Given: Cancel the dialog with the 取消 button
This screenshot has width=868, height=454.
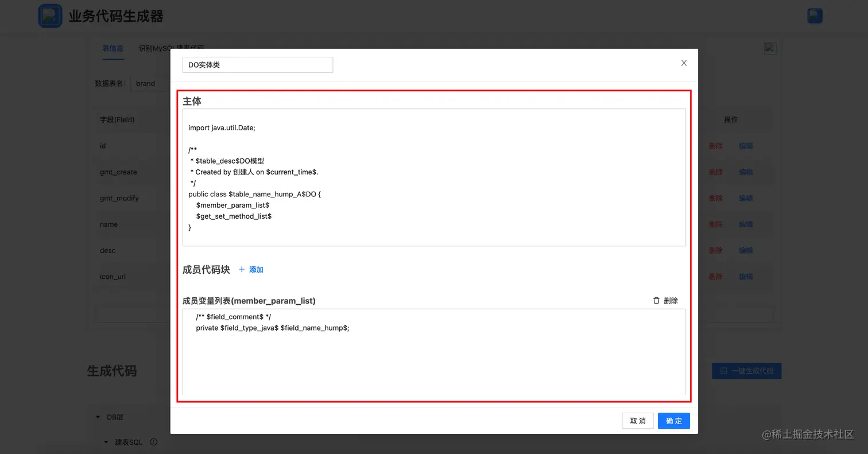Looking at the screenshot, I should coord(638,421).
